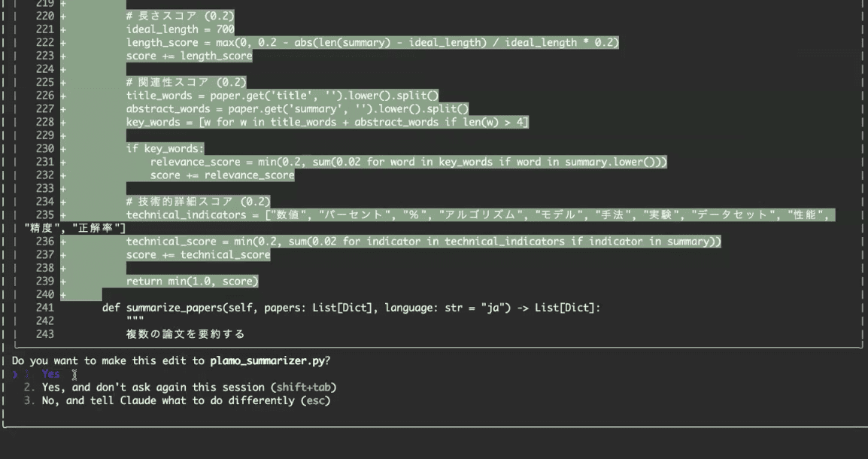This screenshot has width=868, height=459.
Task: Click the plus marker on line 226
Action: click(63, 96)
